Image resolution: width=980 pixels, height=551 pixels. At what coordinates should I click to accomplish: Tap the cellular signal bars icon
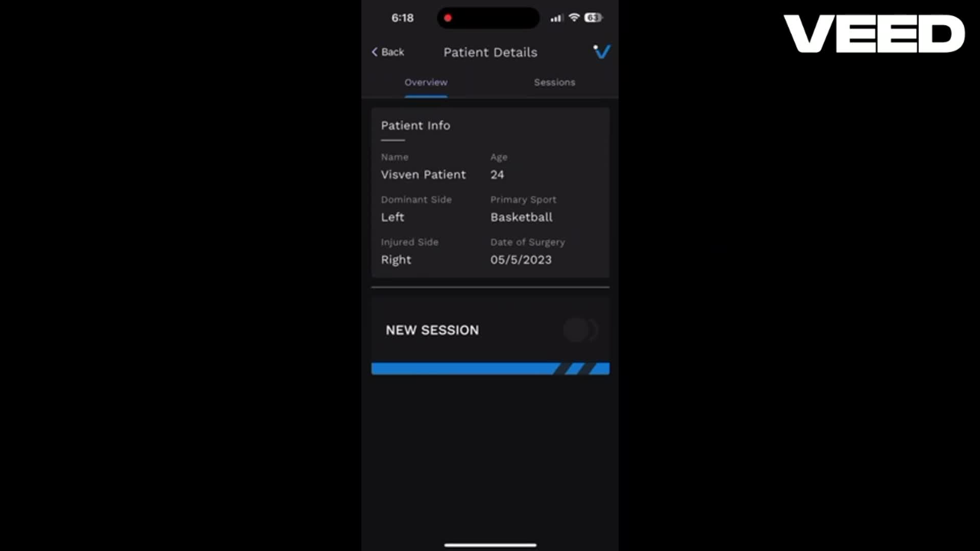556,18
